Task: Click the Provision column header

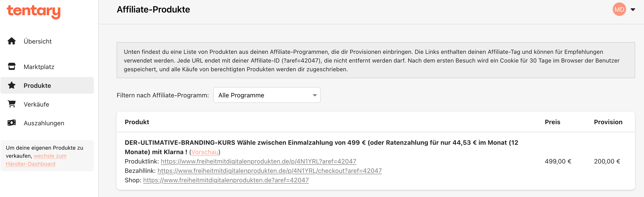Action: coord(608,122)
